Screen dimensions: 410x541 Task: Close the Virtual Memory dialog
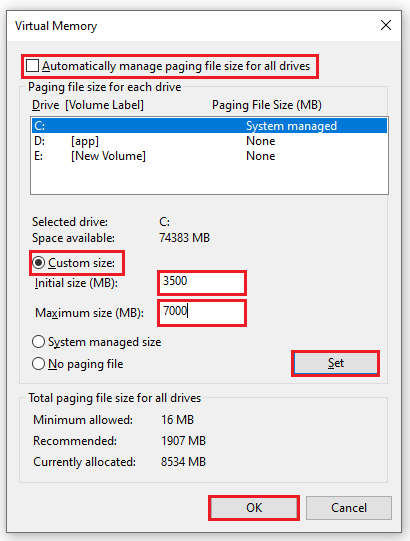[385, 25]
